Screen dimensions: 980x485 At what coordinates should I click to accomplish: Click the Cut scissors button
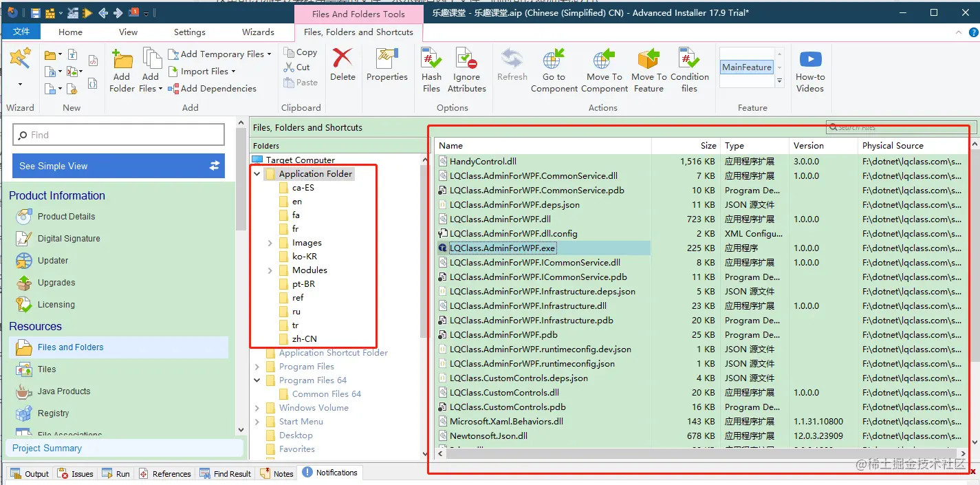(x=296, y=67)
